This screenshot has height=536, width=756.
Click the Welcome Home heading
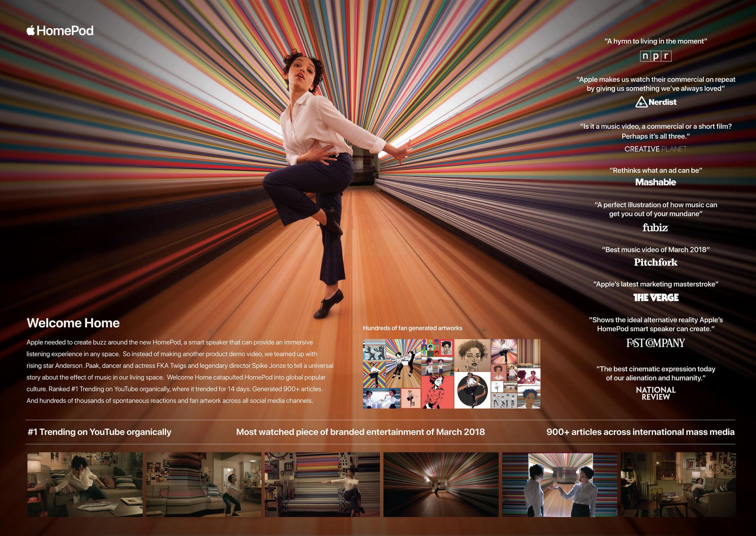[73, 323]
